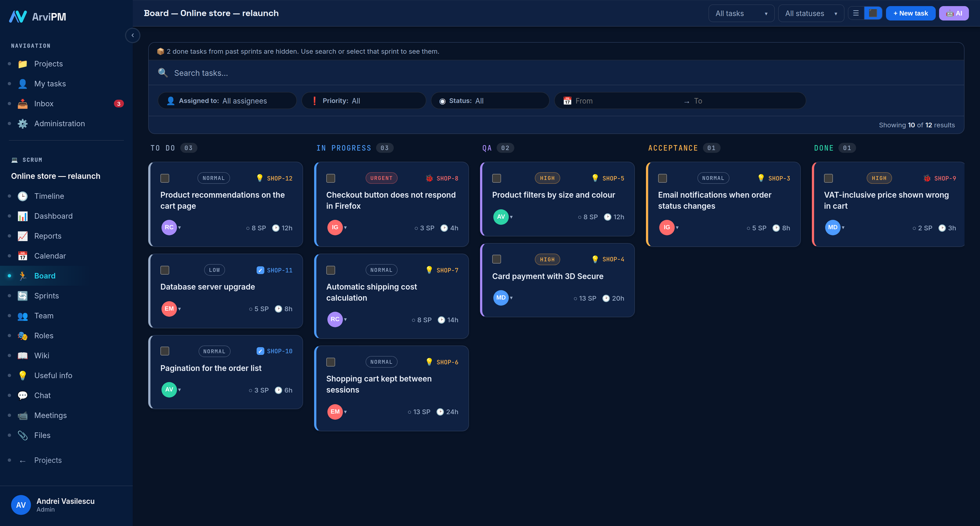Switch to list view icon
980x526 pixels.
tap(856, 13)
